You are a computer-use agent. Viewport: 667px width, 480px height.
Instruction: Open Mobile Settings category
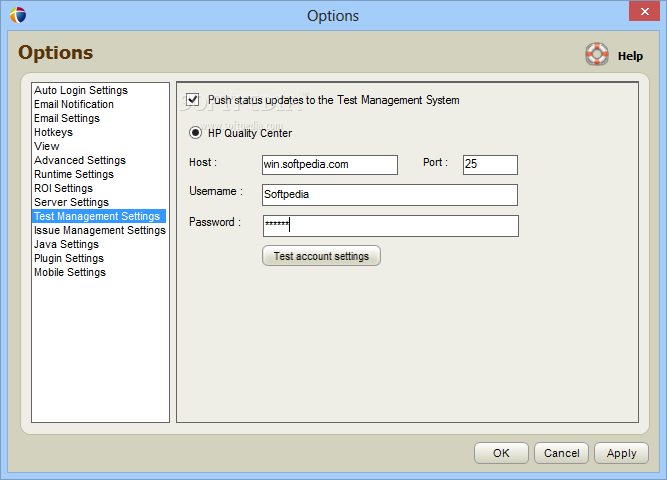(x=70, y=272)
